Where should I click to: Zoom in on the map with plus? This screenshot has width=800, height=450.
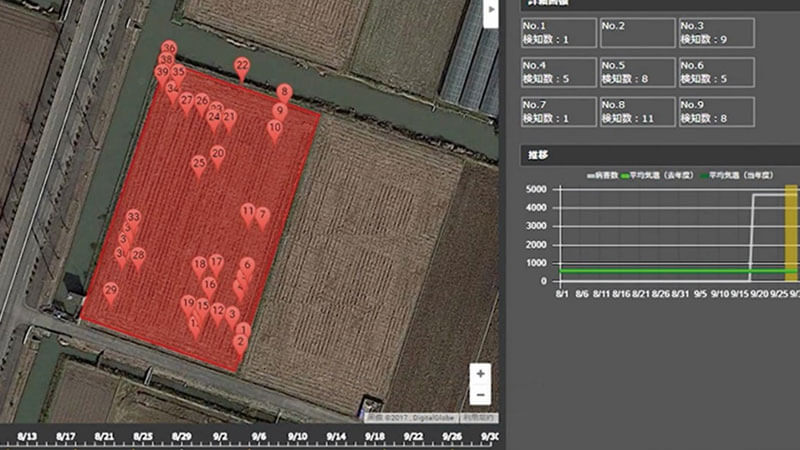click(481, 374)
